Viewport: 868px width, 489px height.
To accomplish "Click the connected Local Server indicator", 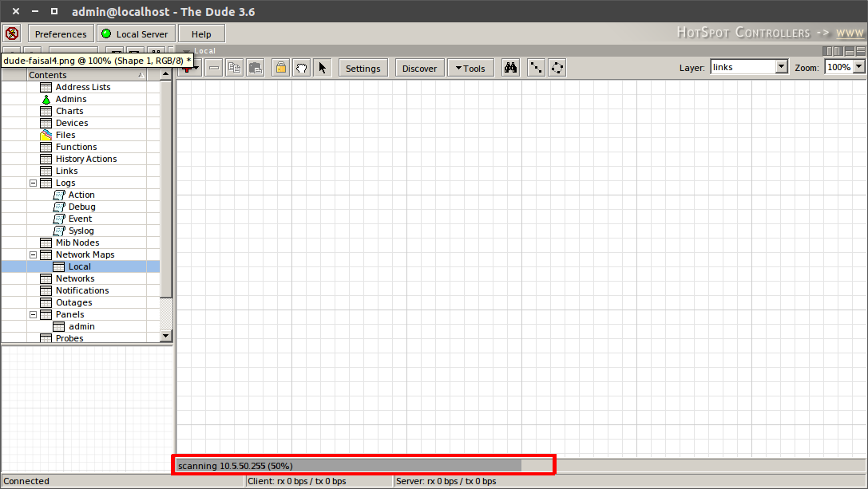I will click(135, 34).
